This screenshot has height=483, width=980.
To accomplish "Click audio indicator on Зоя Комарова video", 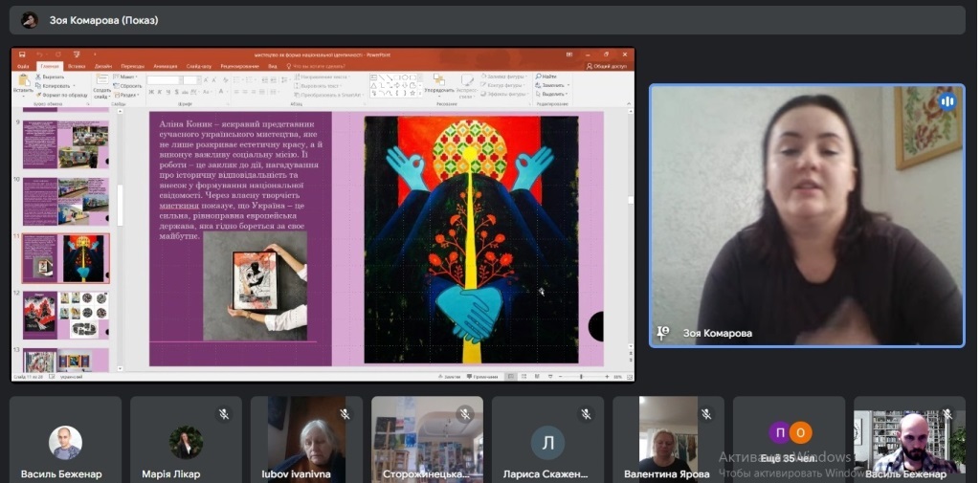I will pyautogui.click(x=947, y=101).
